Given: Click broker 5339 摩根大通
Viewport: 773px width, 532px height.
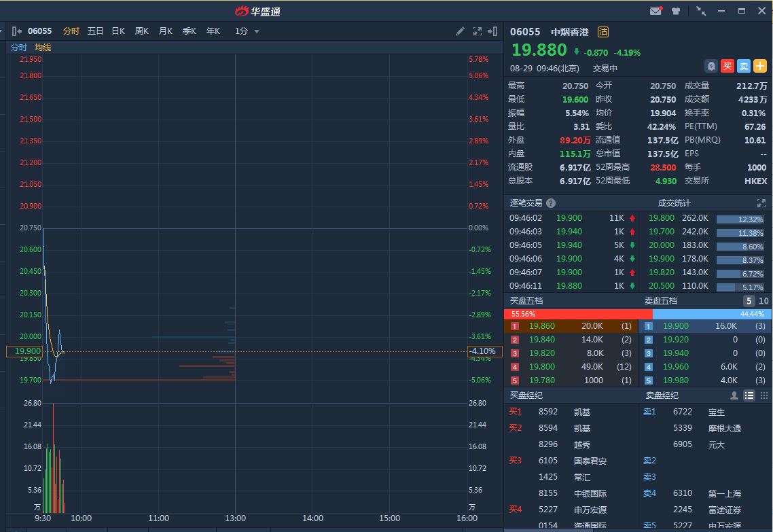Looking at the screenshot, I should pyautogui.click(x=707, y=428).
